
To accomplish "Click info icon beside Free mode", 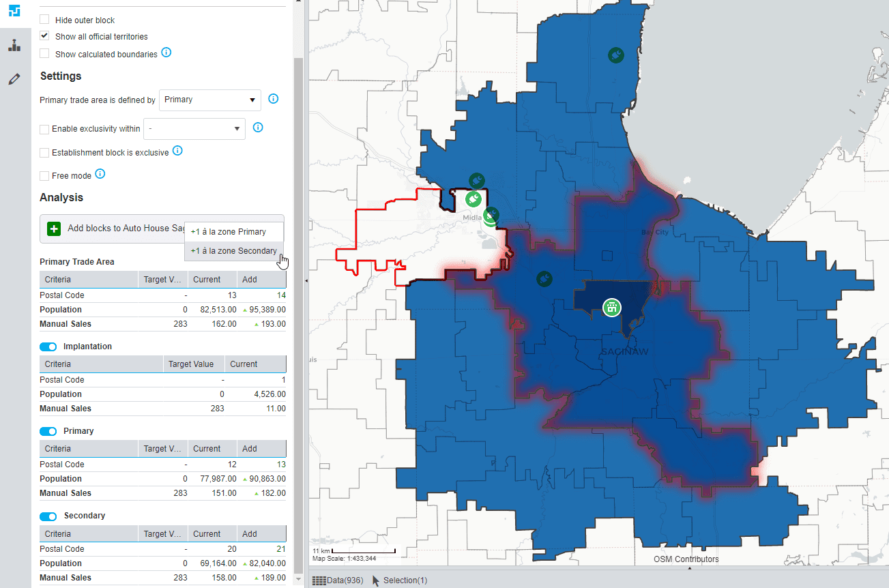I will point(100,174).
